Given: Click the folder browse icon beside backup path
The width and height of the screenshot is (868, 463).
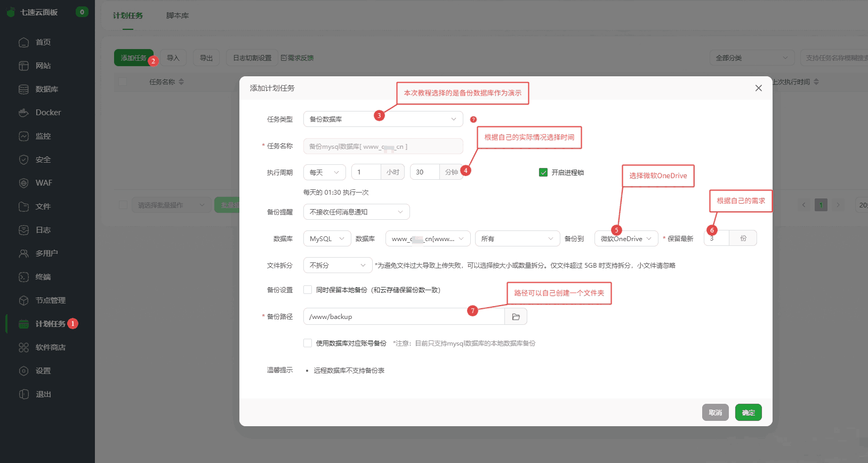Looking at the screenshot, I should click(x=516, y=317).
